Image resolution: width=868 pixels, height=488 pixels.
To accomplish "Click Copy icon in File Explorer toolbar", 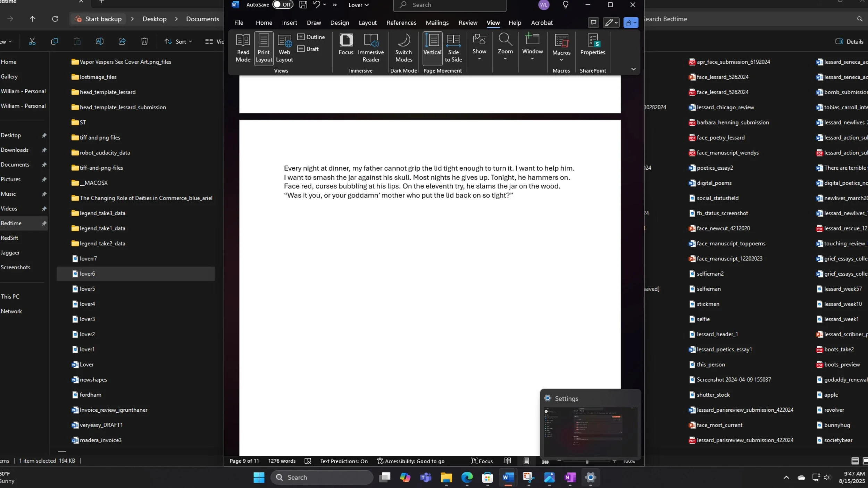I will [55, 41].
